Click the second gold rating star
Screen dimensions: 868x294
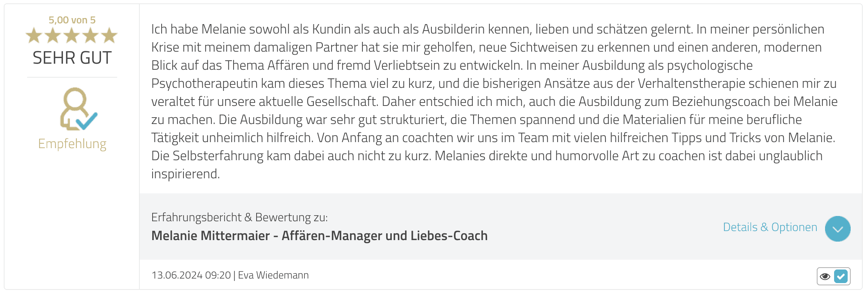(x=53, y=36)
